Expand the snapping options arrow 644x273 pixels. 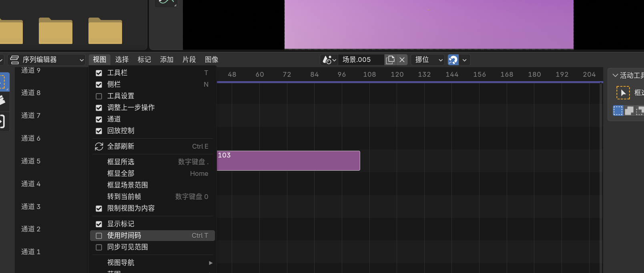click(x=464, y=60)
